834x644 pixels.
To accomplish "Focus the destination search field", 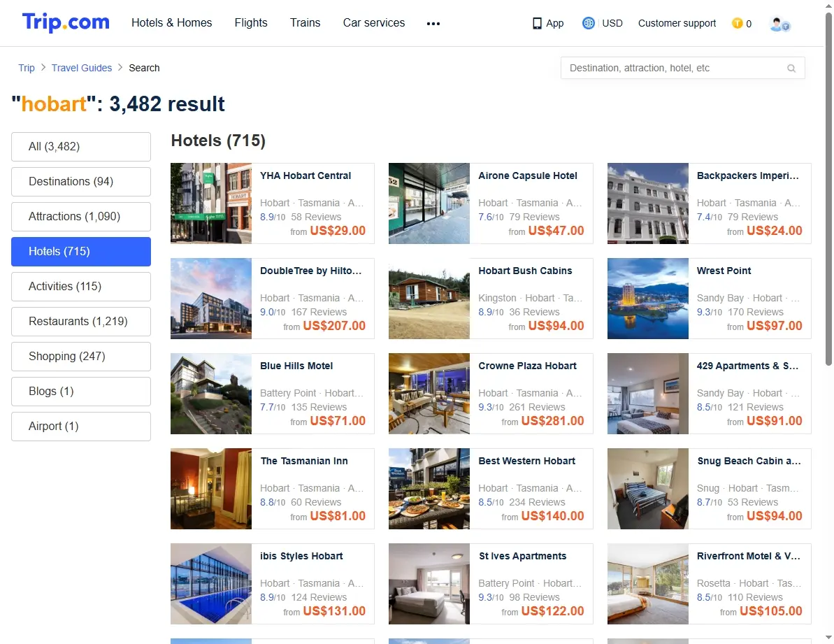I will (x=683, y=68).
